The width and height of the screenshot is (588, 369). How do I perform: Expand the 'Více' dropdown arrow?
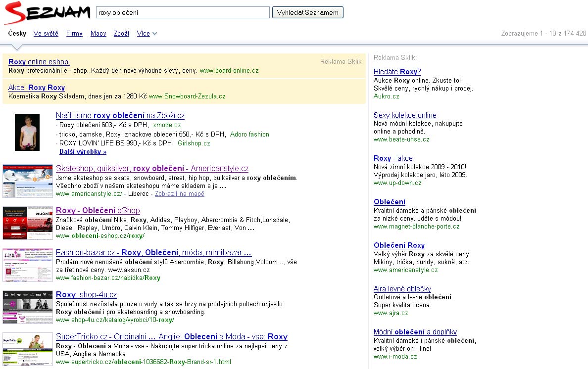pos(154,34)
